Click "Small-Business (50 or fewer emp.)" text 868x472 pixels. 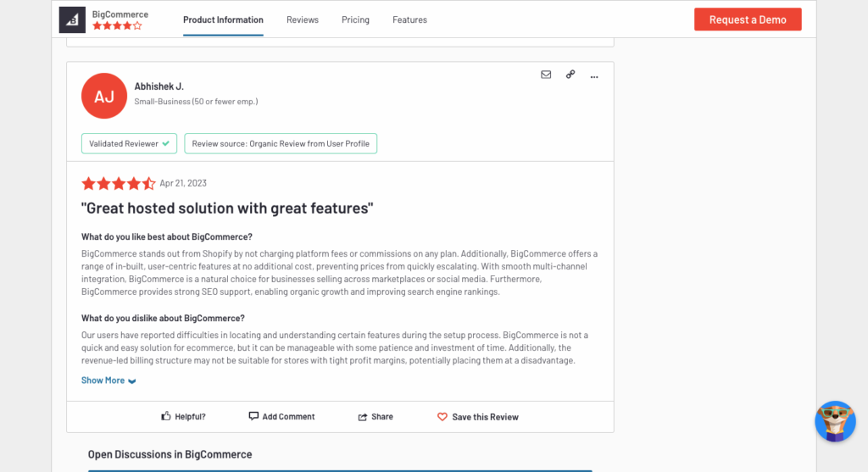point(196,101)
